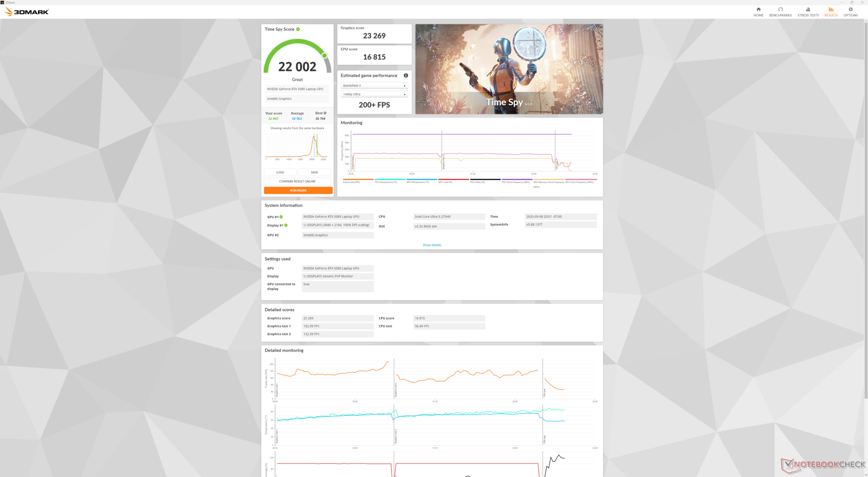
Task: Open the Benchmarks section
Action: coord(780,12)
